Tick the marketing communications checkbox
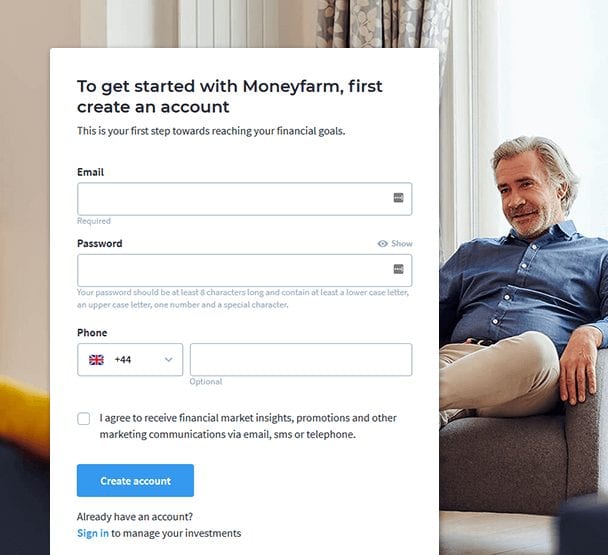The image size is (608, 555). (83, 419)
